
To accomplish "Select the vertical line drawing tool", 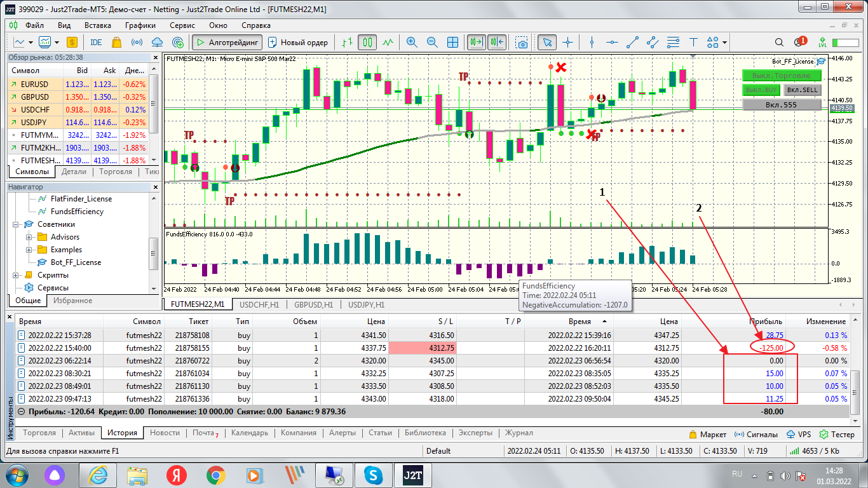I will pos(592,43).
